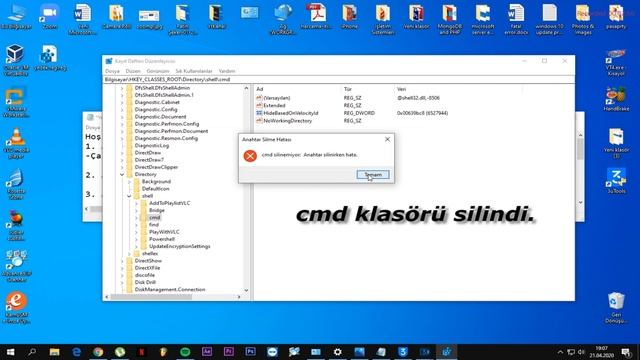
Task: Open the 3uTools desktop icon
Action: tap(616, 181)
